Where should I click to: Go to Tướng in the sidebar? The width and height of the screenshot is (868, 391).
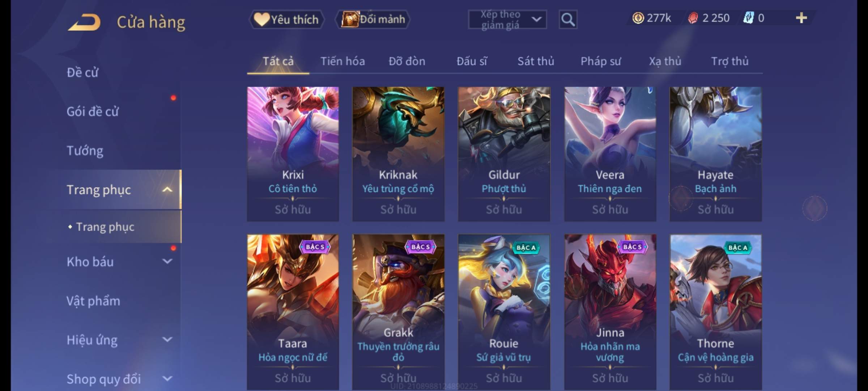click(x=85, y=151)
